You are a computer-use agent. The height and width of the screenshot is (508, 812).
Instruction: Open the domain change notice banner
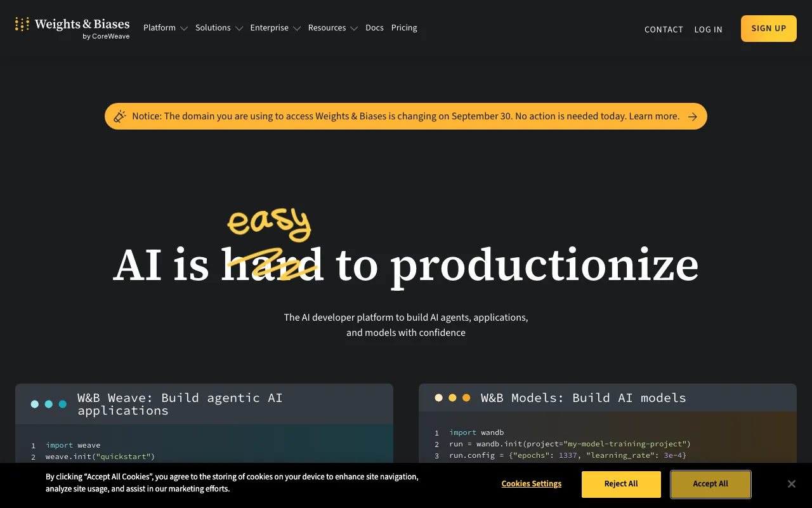coord(406,116)
